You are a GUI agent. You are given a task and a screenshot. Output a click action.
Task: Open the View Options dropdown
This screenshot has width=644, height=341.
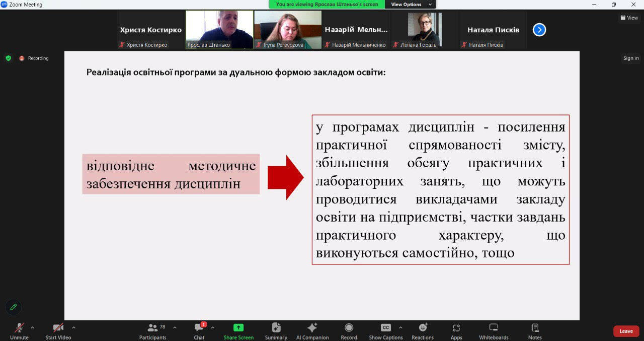(x=410, y=5)
